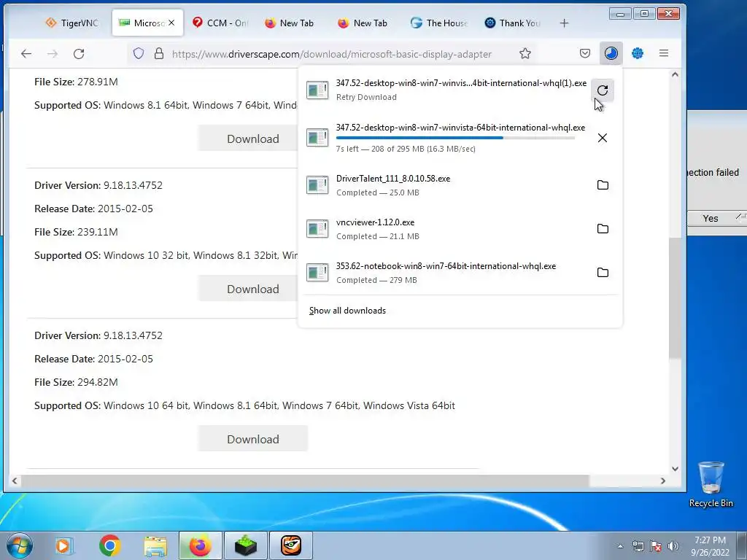Close the Microsoft driverscape tab

(171, 23)
